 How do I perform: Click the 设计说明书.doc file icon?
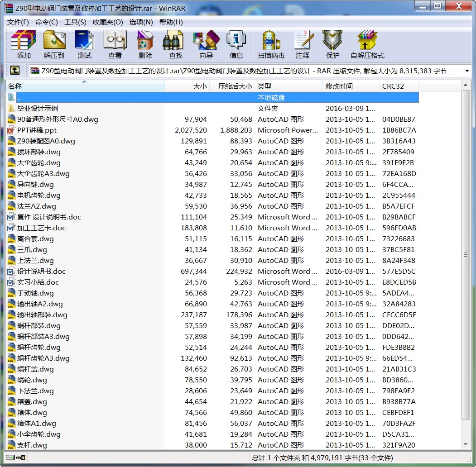click(11, 271)
